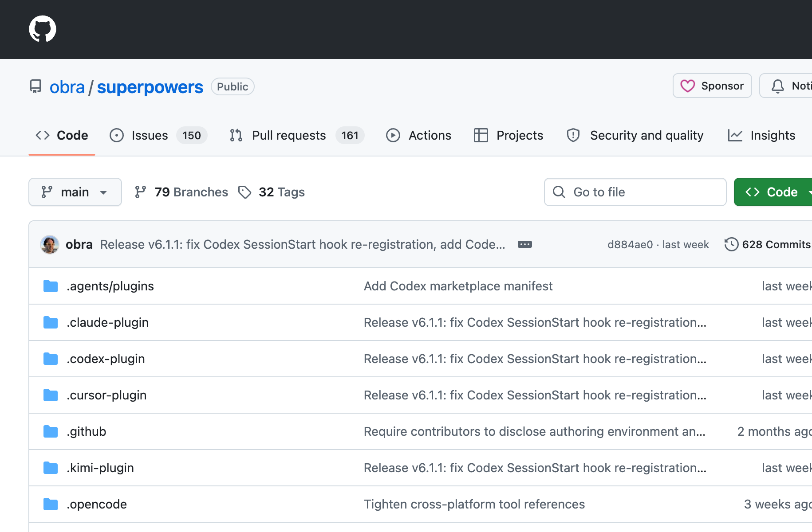Open the .claude-plugin folder
This screenshot has width=812, height=532.
point(107,322)
